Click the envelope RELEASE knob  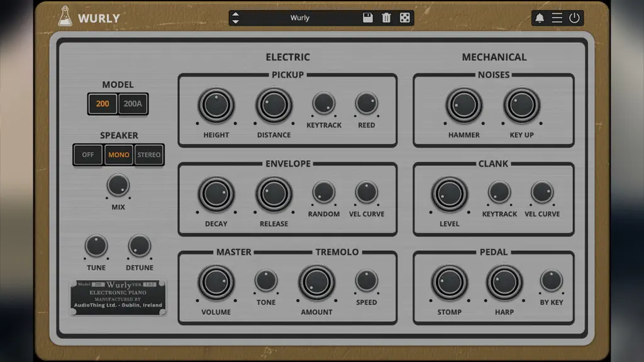coord(274,194)
